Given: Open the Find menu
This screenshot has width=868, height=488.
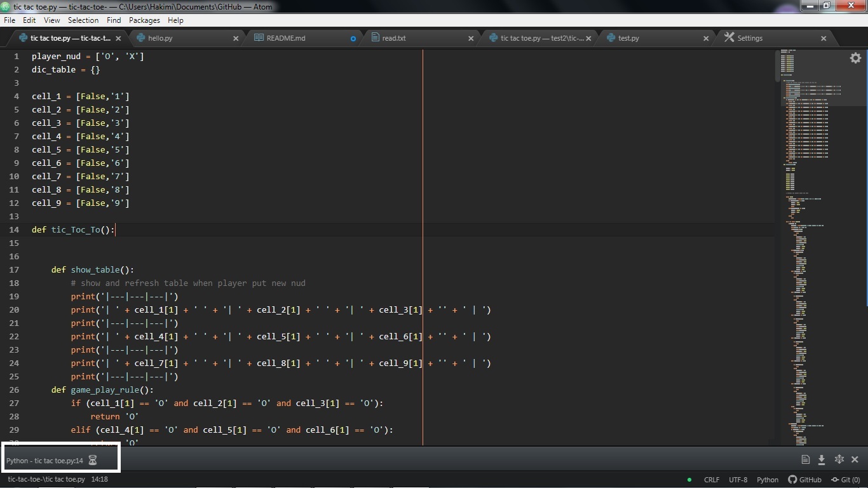Looking at the screenshot, I should 114,20.
